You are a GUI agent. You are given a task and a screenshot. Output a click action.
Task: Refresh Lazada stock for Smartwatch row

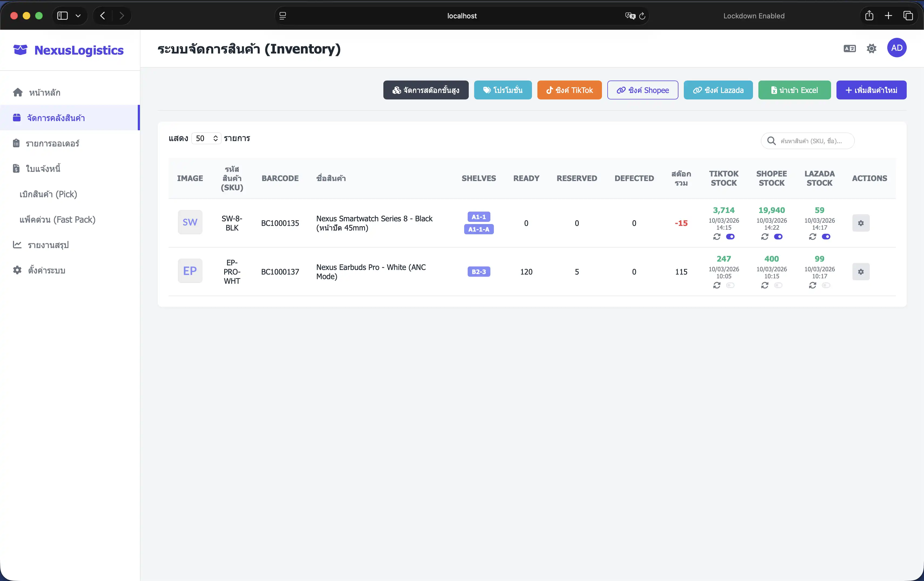pos(812,237)
